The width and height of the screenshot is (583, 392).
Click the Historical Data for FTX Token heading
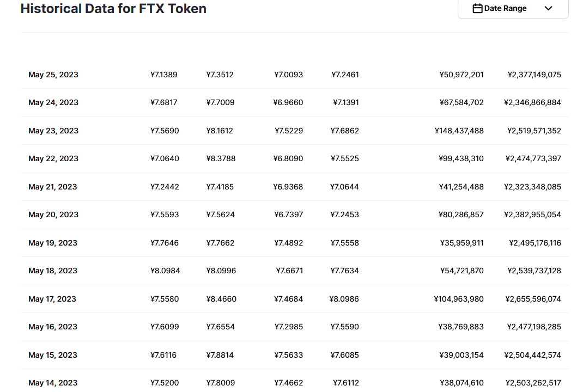113,9
